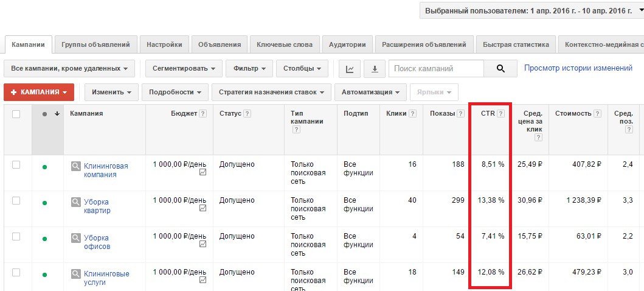Open Все кампании, кроме удаленных dropdown
Image resolution: width=644 pixels, height=291 pixels.
point(69,69)
